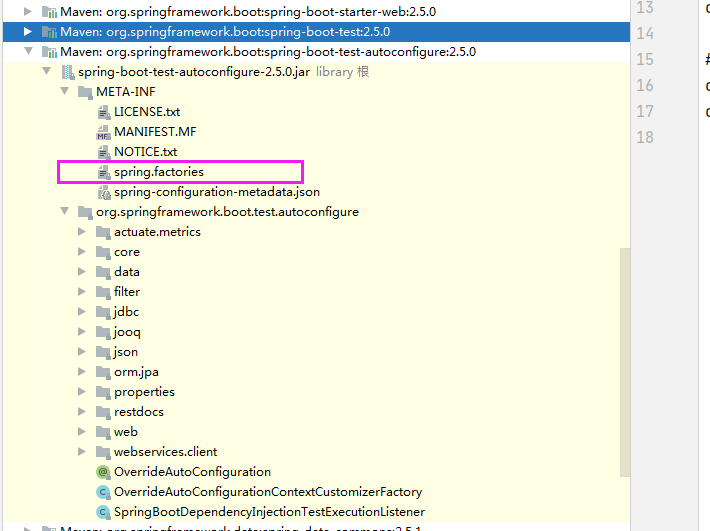Click the annotation icon of OverrideAutoConfiguration
Screen dimensions: 710x531
tap(103, 472)
